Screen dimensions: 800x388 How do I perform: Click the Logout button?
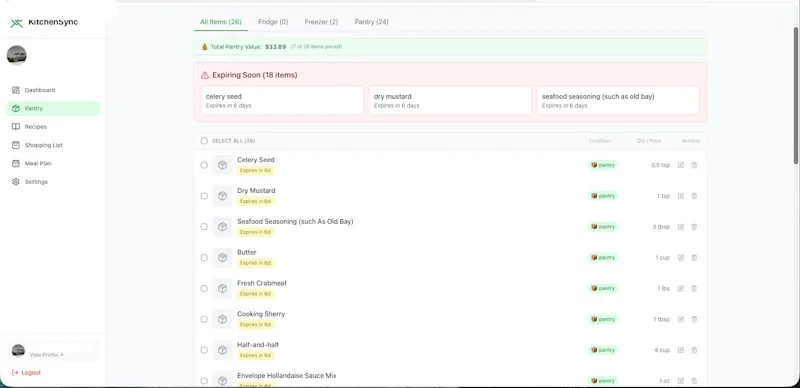[27, 373]
